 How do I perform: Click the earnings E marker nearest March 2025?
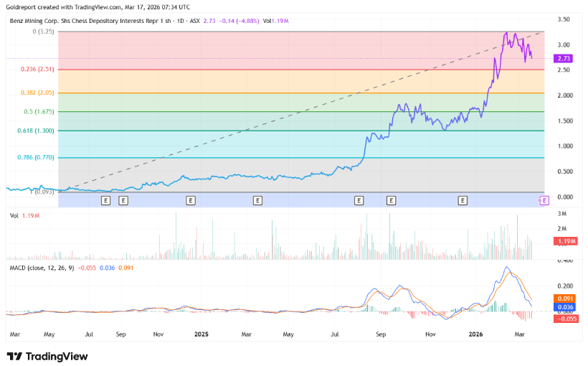[257, 200]
